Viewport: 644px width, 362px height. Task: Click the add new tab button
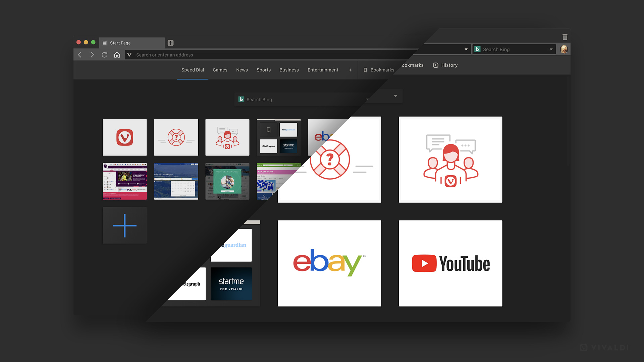171,43
